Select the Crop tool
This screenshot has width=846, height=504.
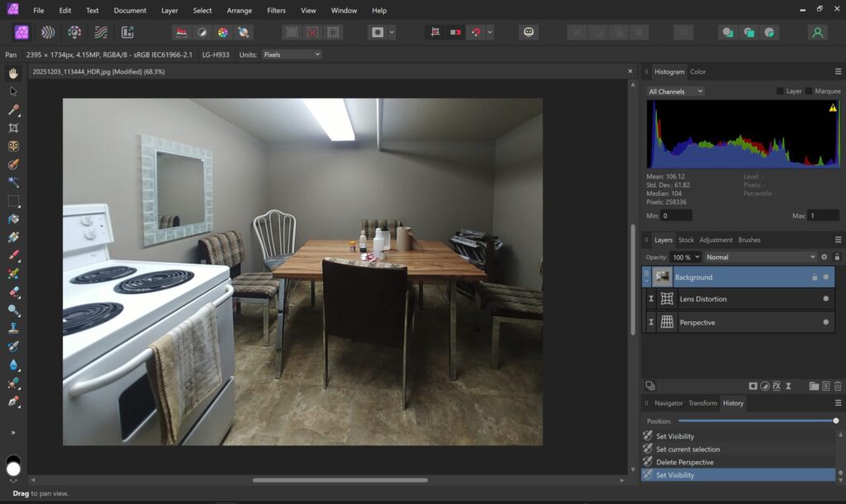13,128
